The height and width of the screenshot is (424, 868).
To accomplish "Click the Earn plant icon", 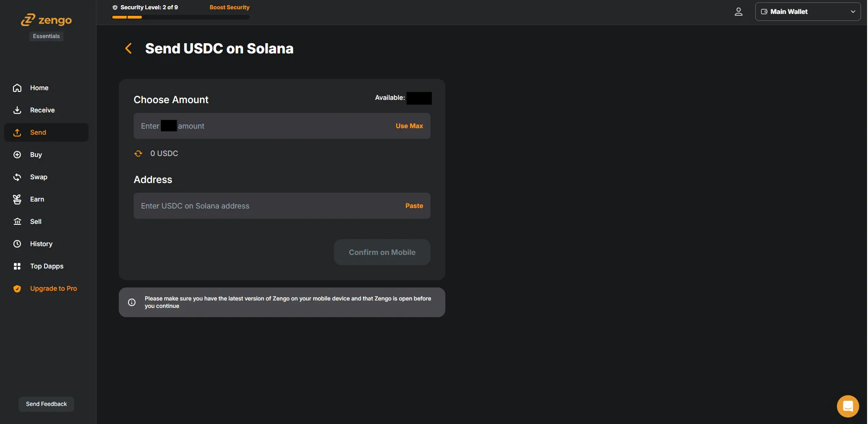I will (17, 199).
